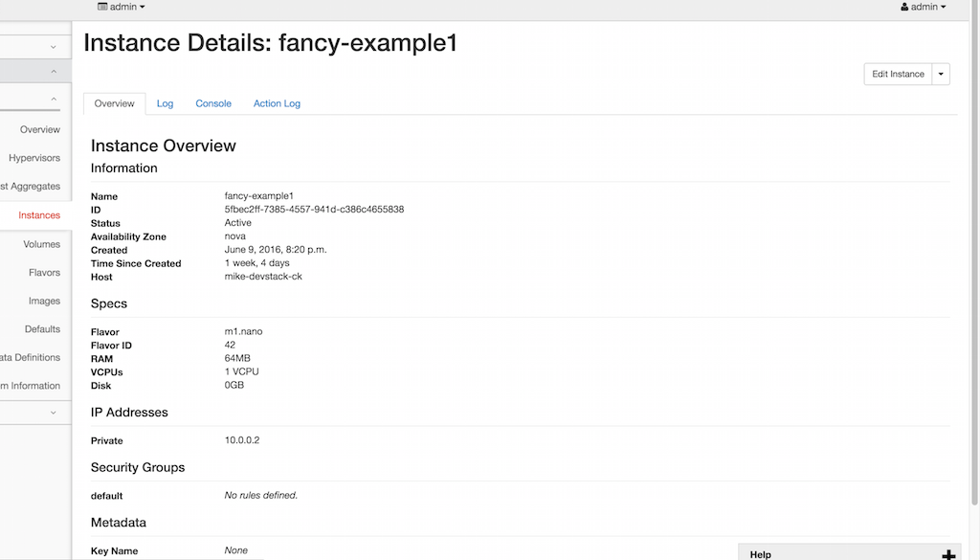Viewport: 980px width, 560px height.
Task: Open the admin project dropdown at top left
Action: [x=122, y=7]
